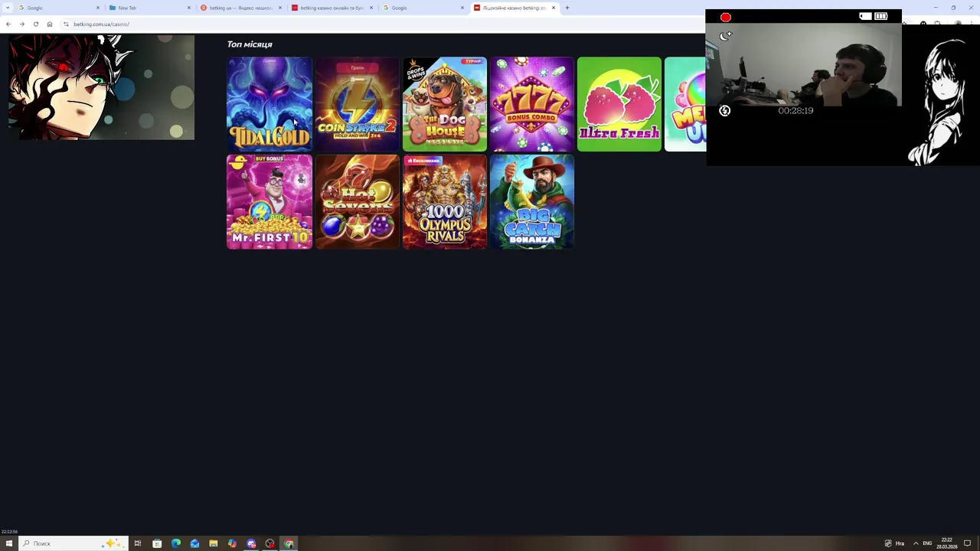This screenshot has height=551, width=980.
Task: Select the 1000 Olympus Rivals game
Action: click(445, 202)
